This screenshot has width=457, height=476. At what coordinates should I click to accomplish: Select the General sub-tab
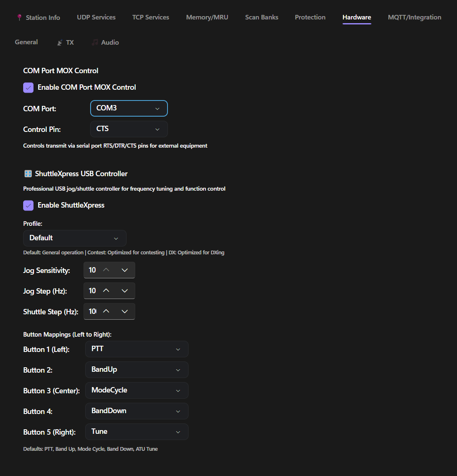click(x=26, y=42)
